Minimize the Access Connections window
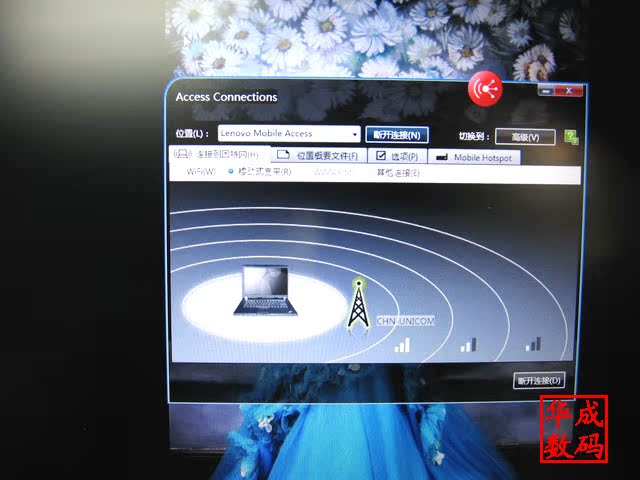 pos(546,91)
